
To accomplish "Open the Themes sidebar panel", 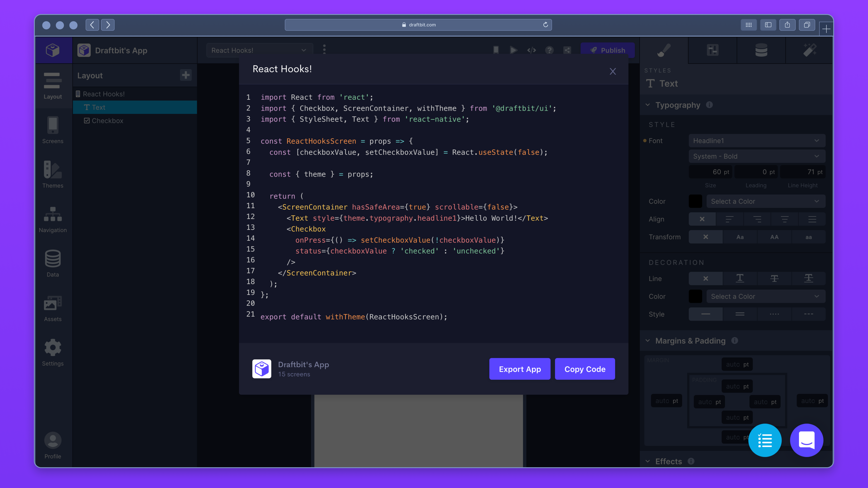I will (x=53, y=174).
